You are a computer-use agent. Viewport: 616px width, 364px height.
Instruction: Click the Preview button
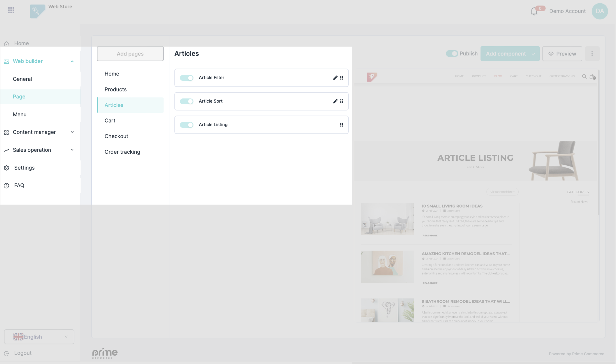coord(562,54)
